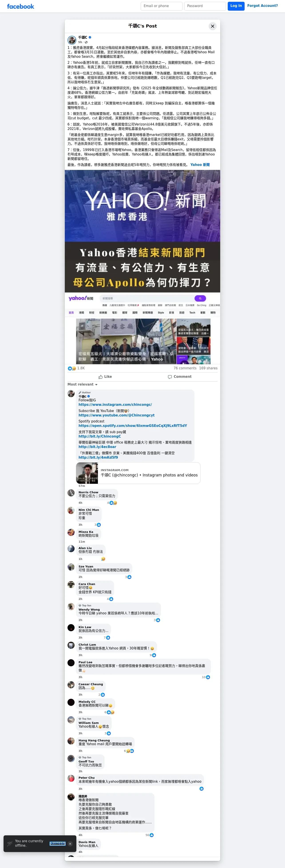View the 56 reactions on 陳朗昇's comment
The height and width of the screenshot is (868, 285).
pos(150,835)
